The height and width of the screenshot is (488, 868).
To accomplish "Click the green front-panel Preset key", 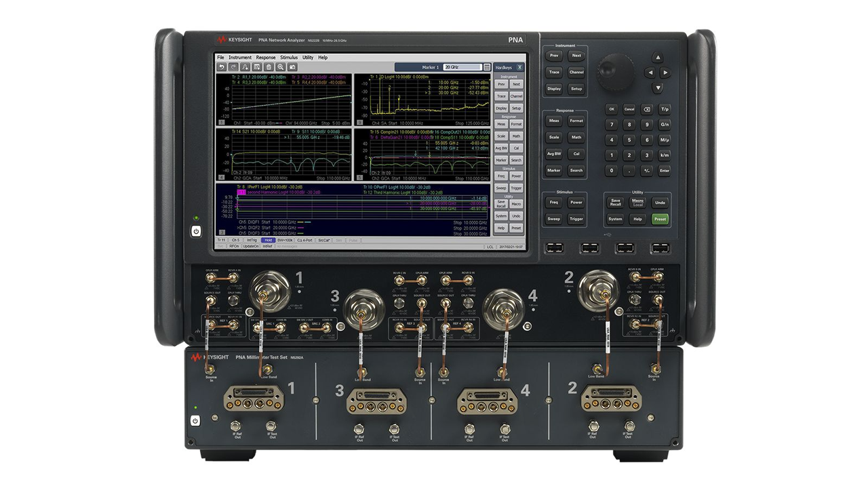I will pos(660,219).
